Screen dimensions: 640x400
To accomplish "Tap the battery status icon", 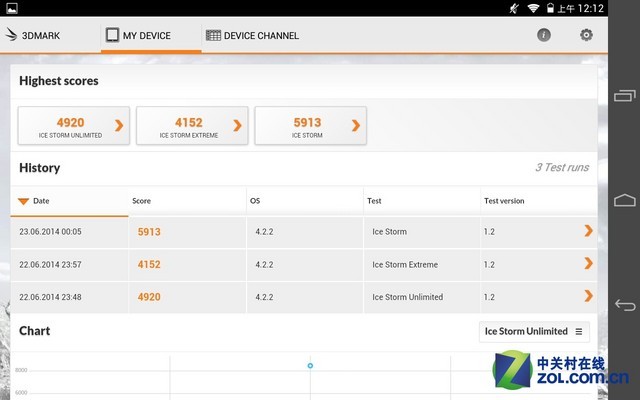I will [550, 8].
